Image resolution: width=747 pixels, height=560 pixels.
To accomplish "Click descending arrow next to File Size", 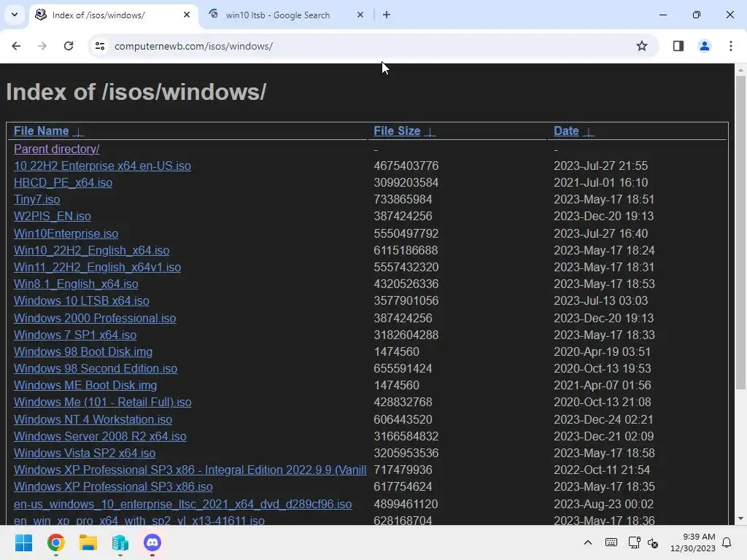I will (x=430, y=132).
